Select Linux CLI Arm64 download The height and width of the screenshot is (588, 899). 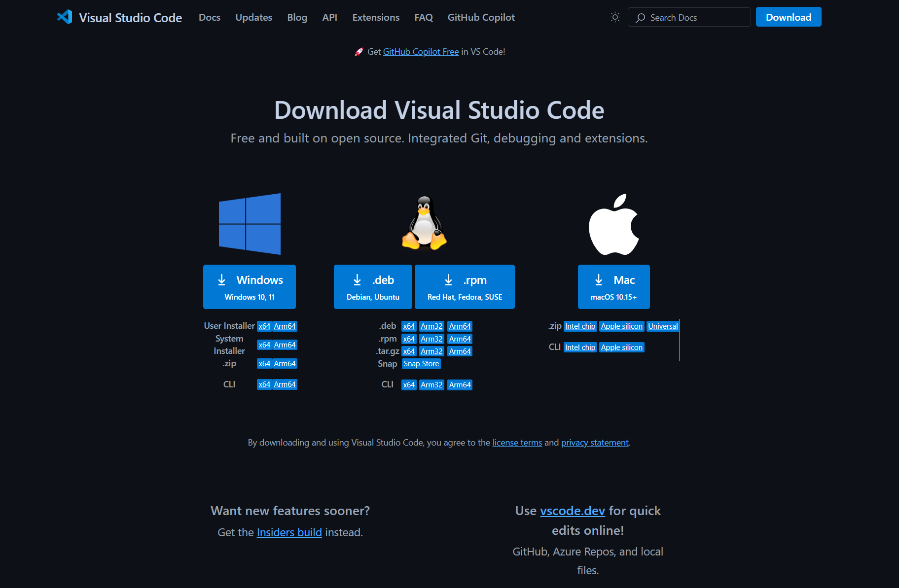tap(460, 385)
